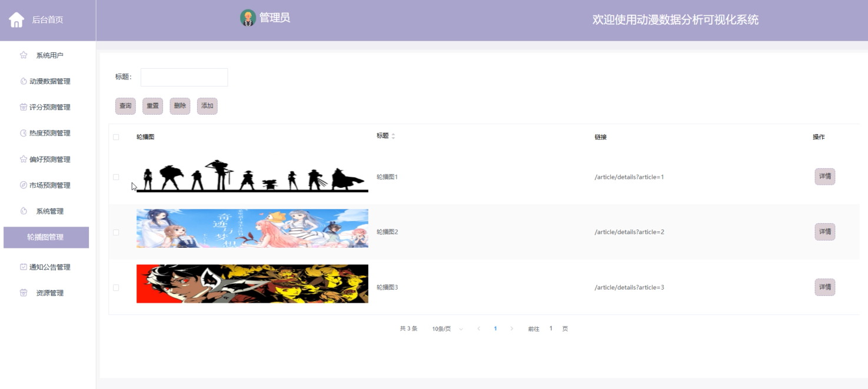868x389 pixels.
Task: Click the 轮播图3 title cell
Action: coord(387,287)
